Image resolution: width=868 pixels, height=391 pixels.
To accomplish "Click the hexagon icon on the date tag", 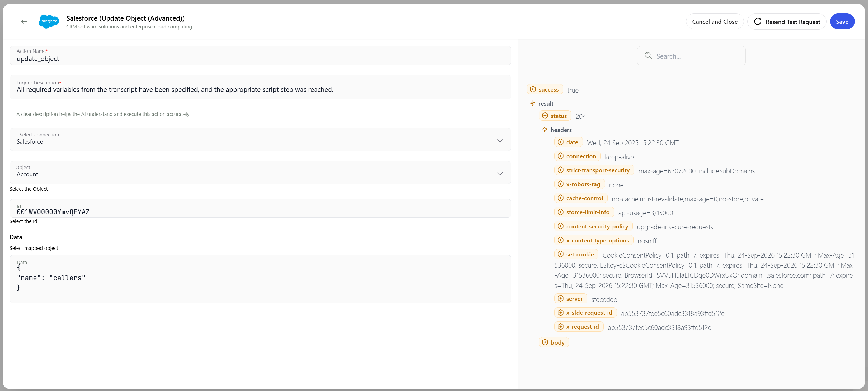I will 560,142.
